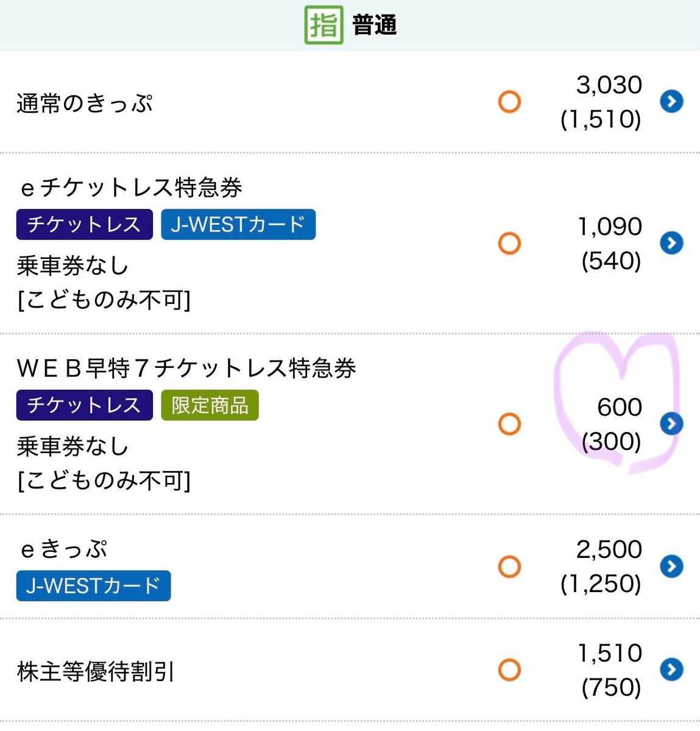Select availability circle for WEB早特7チケットレス特急券
The image size is (700, 731).
coord(509,424)
